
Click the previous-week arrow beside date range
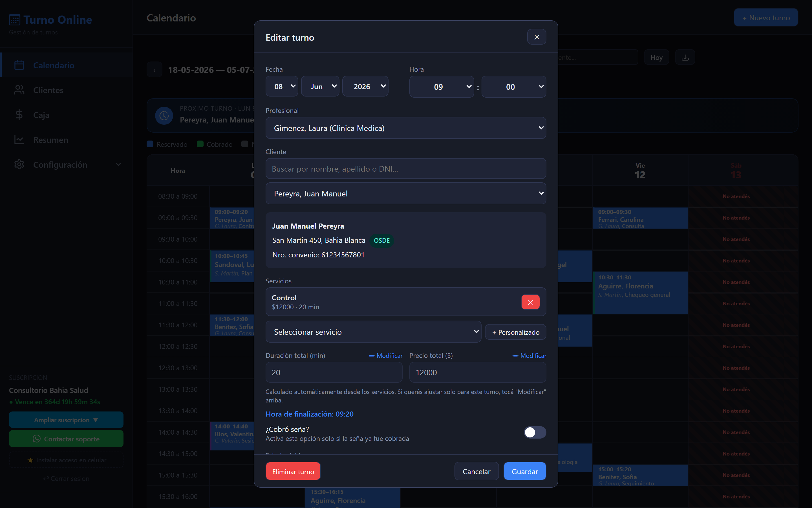[x=154, y=70]
